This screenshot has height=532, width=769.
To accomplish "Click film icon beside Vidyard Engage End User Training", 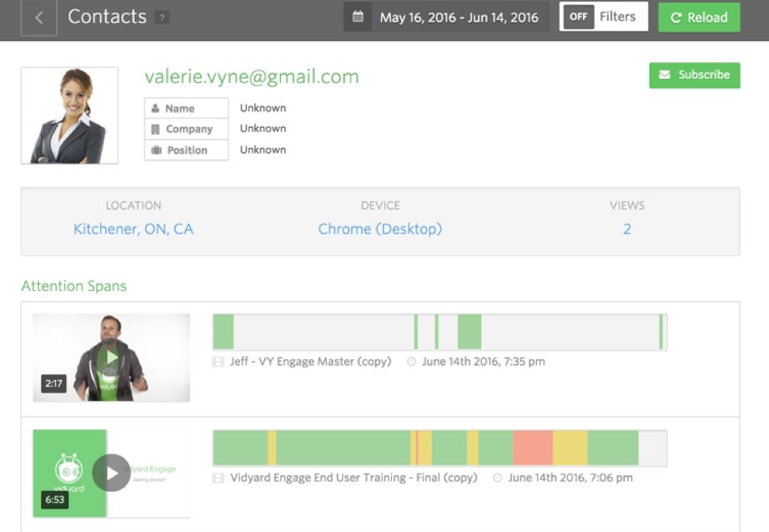I will click(218, 478).
